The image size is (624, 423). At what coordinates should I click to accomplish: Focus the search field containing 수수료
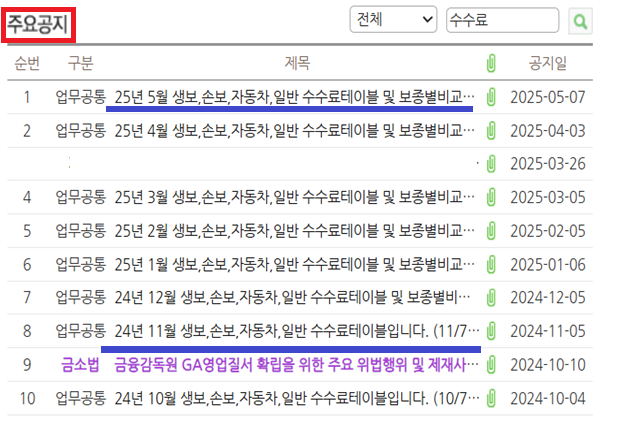502,20
